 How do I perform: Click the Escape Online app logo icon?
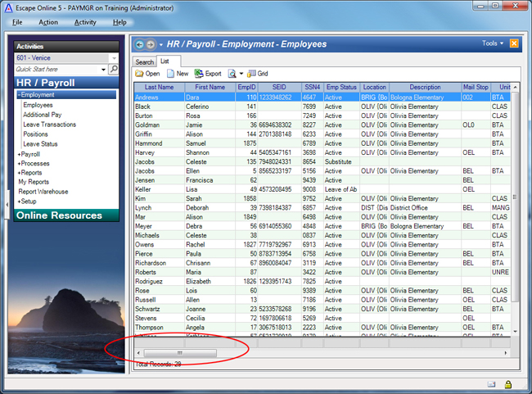tap(8, 8)
